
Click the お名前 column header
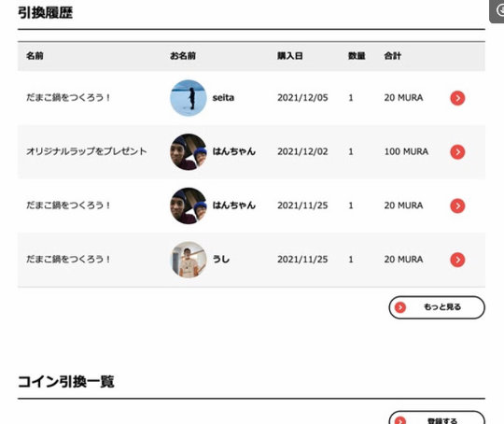[183, 56]
